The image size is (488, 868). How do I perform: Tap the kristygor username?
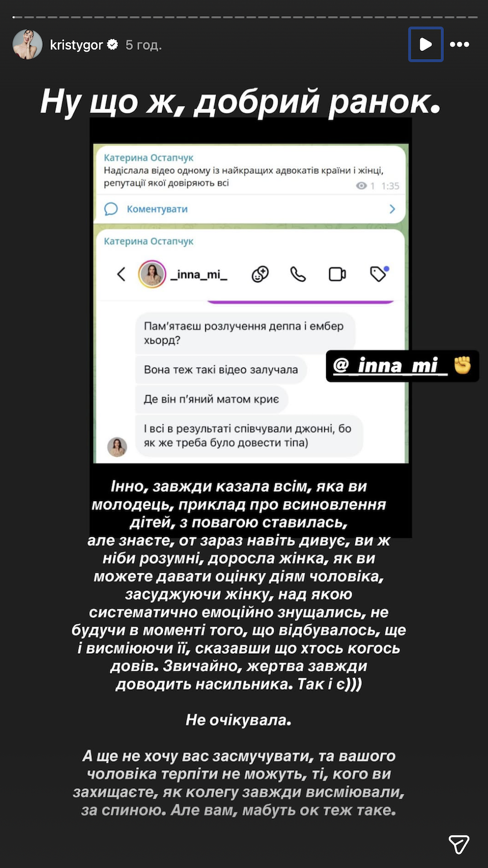[76, 45]
